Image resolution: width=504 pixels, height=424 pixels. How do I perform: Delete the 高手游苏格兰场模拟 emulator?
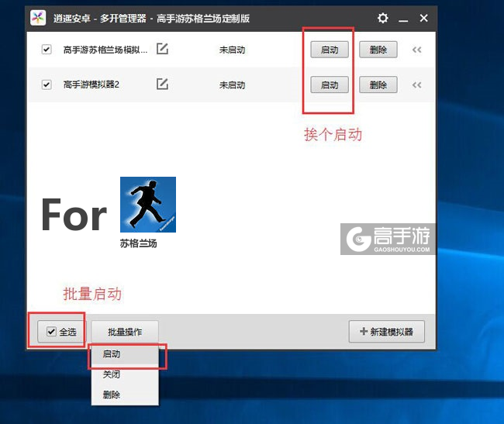[x=378, y=50]
